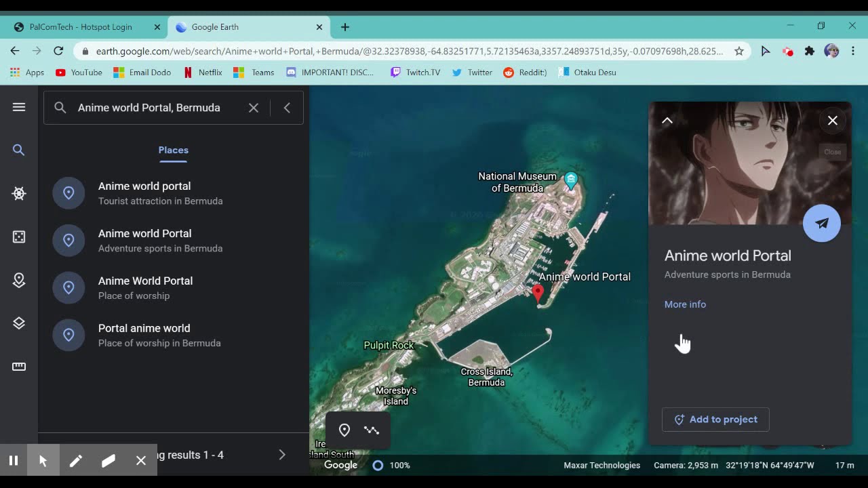This screenshot has width=868, height=488.
Task: Bookmark this page with star icon
Action: [x=739, y=51]
